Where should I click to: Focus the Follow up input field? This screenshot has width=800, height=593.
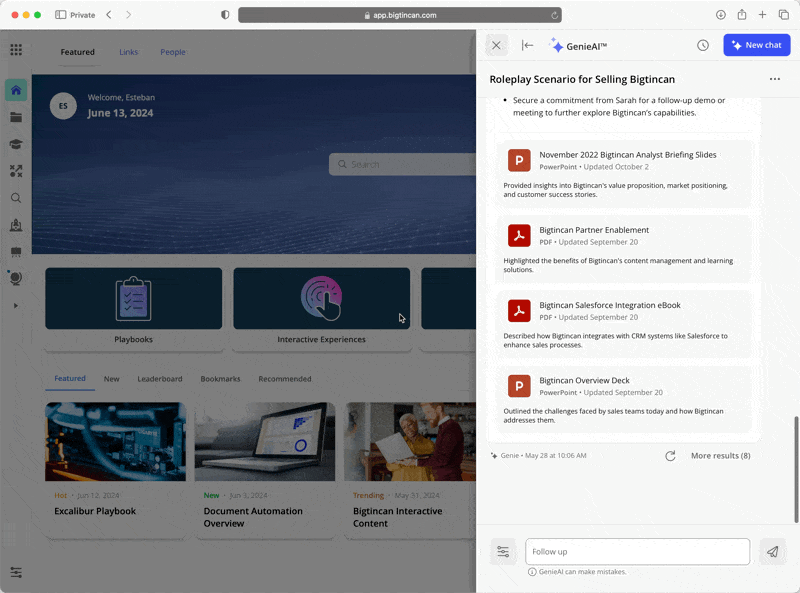637,552
